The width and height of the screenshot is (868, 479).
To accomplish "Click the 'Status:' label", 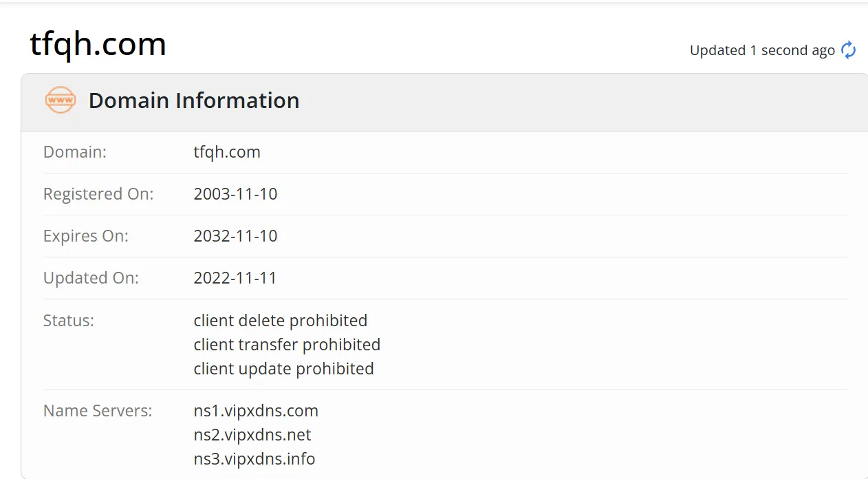I will tap(69, 321).
